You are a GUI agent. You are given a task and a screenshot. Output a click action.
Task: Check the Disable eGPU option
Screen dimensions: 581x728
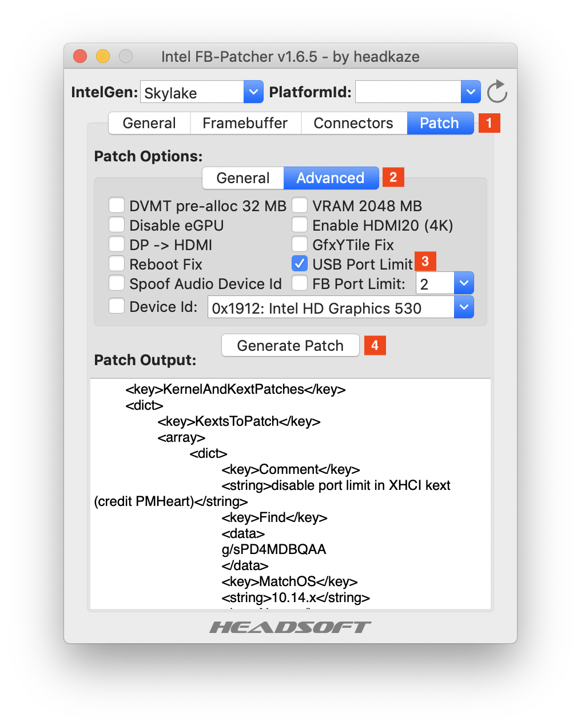(x=117, y=224)
